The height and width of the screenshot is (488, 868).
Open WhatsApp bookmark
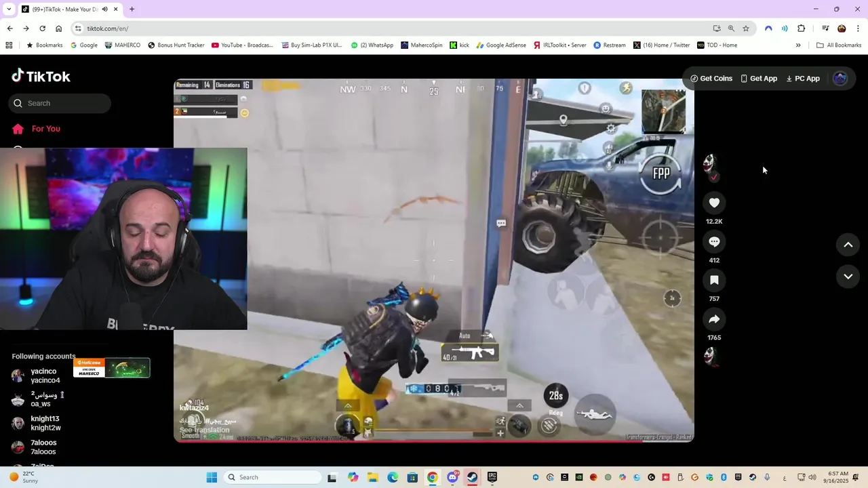(x=372, y=45)
